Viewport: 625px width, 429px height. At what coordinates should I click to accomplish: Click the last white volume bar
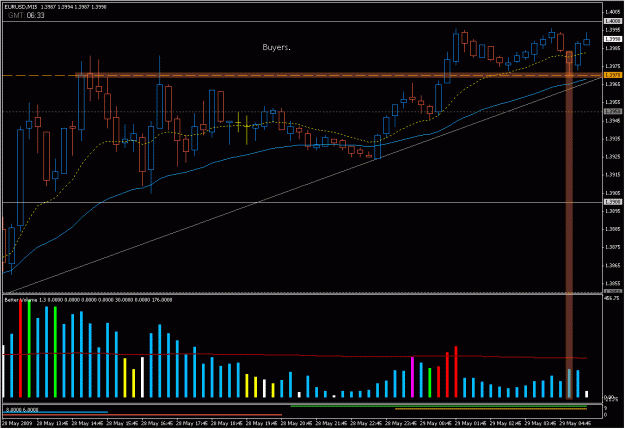click(586, 394)
